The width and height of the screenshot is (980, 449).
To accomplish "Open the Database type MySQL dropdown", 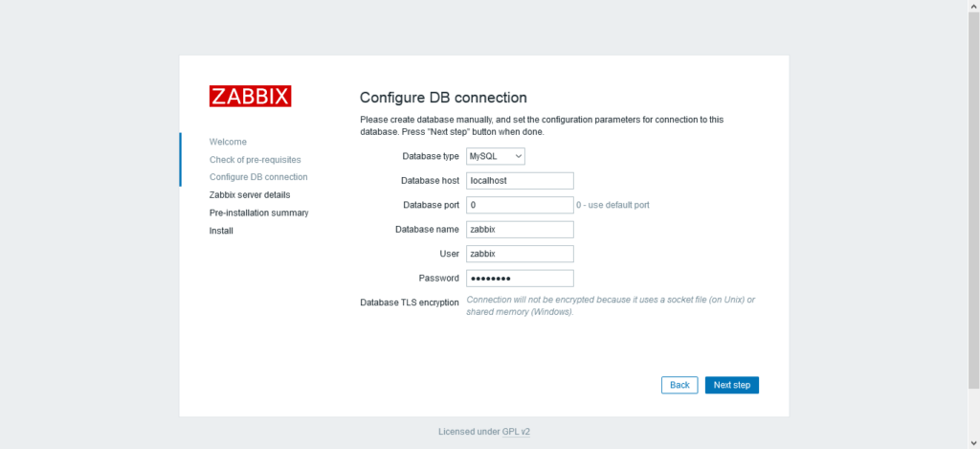I will tap(496, 156).
